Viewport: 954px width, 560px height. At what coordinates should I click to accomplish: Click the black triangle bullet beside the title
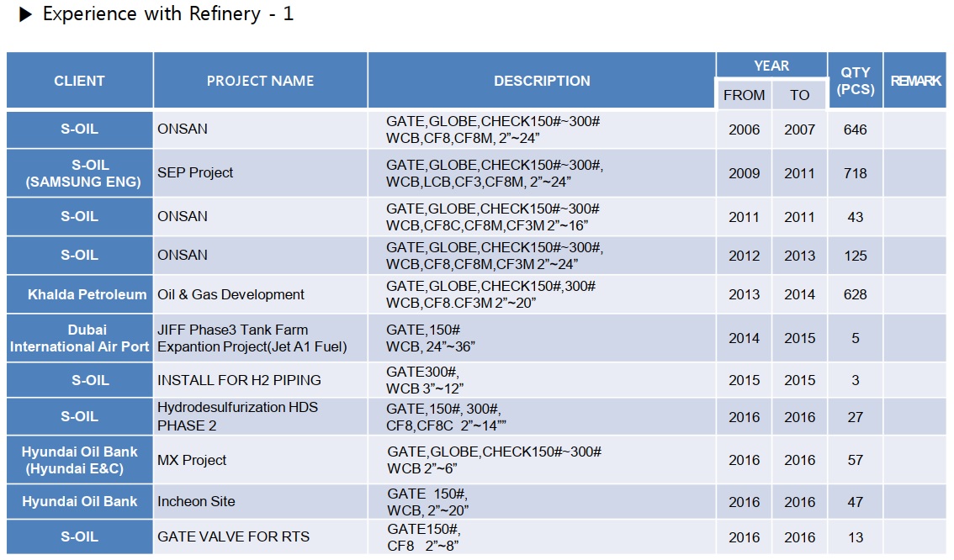[25, 15]
